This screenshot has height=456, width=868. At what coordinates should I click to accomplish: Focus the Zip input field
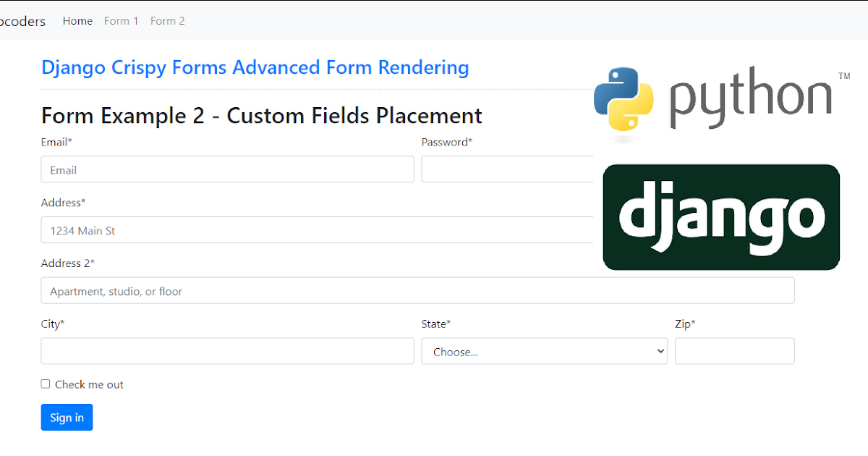point(734,351)
